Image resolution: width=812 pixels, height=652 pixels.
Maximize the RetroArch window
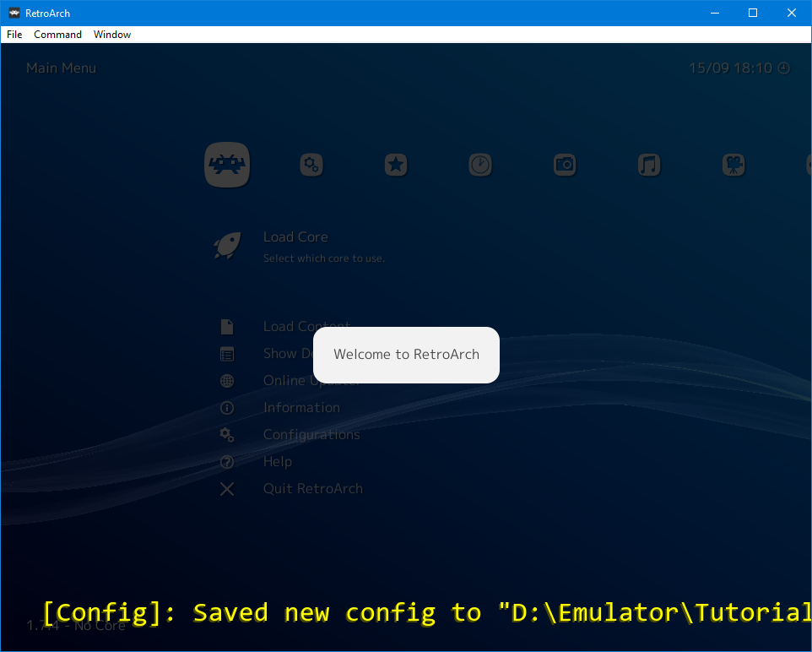click(x=753, y=13)
